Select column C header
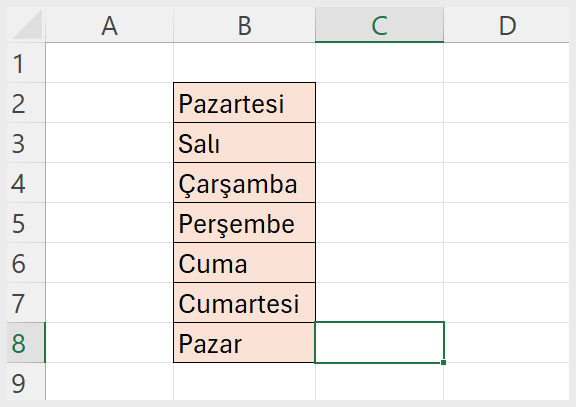This screenshot has width=576, height=407. (379, 25)
